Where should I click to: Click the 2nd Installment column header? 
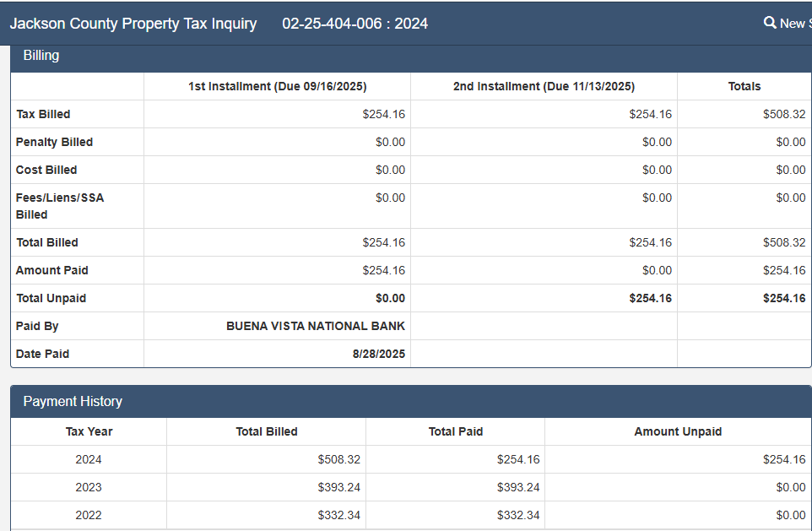[544, 86]
